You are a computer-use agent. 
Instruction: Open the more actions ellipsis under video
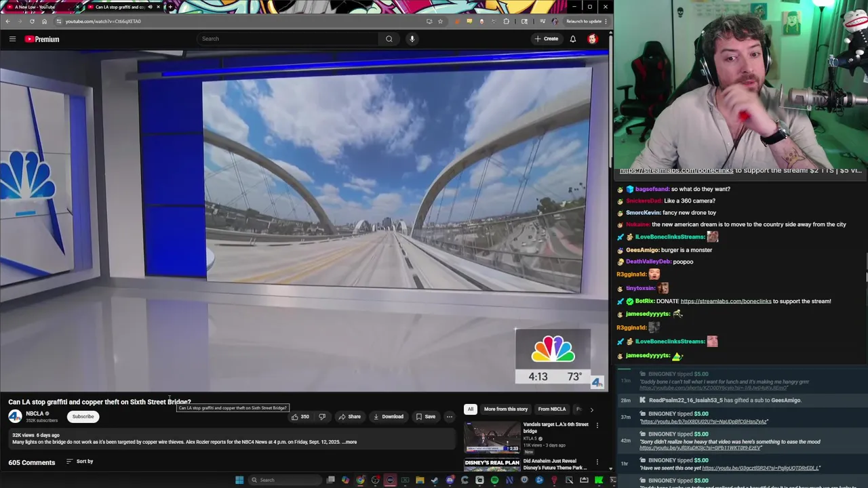click(449, 417)
